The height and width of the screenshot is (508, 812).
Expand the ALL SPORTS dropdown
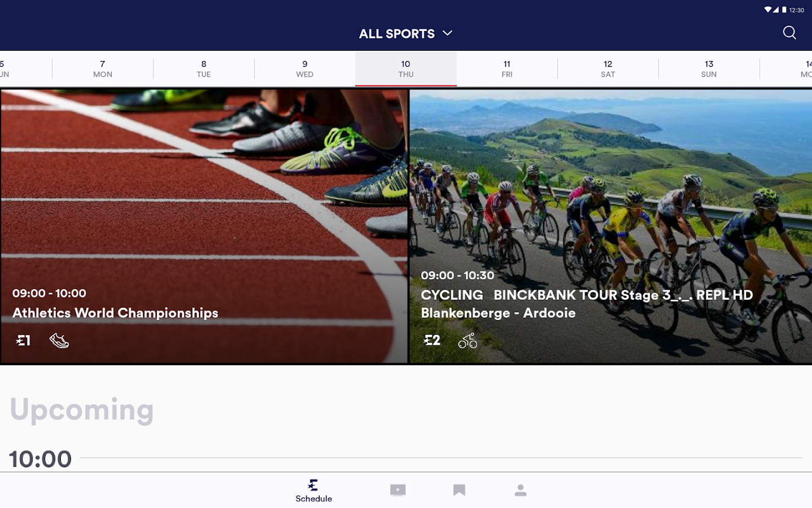coord(406,33)
